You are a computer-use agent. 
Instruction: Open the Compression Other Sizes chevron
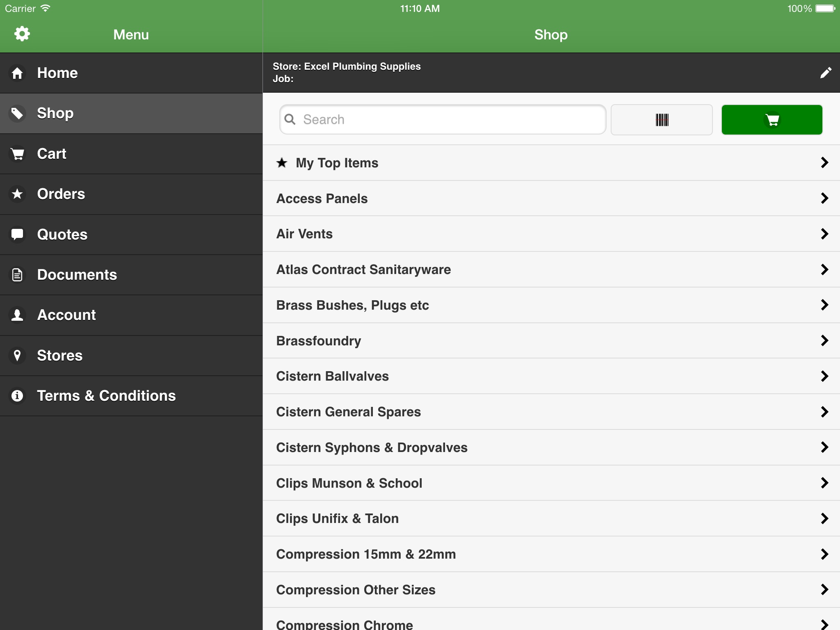824,590
